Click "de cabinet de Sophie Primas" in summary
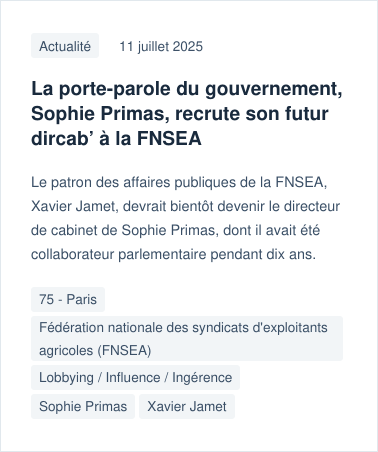 [123, 230]
